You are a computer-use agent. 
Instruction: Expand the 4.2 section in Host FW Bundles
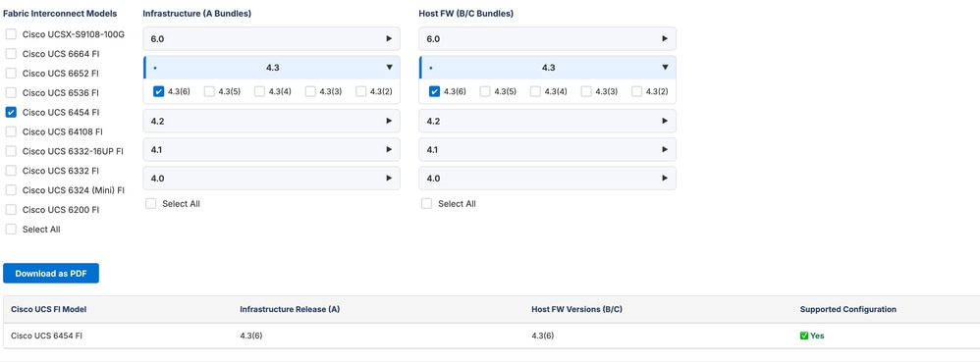coord(548,122)
